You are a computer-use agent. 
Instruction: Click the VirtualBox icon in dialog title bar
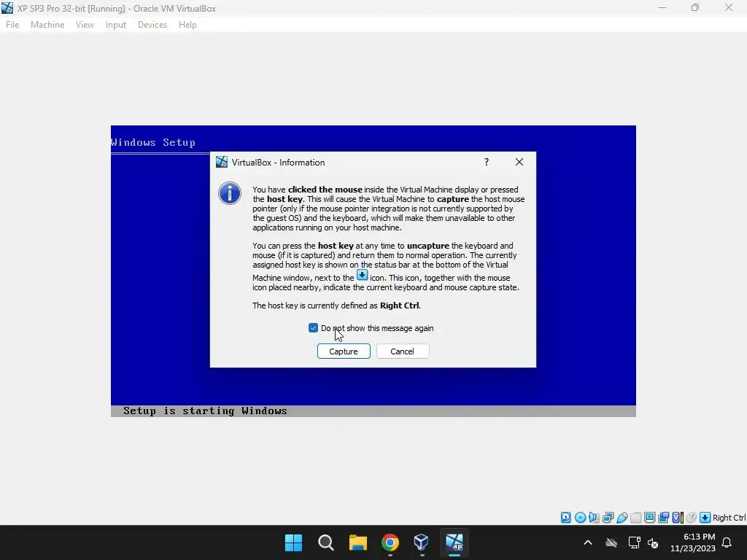tap(222, 162)
